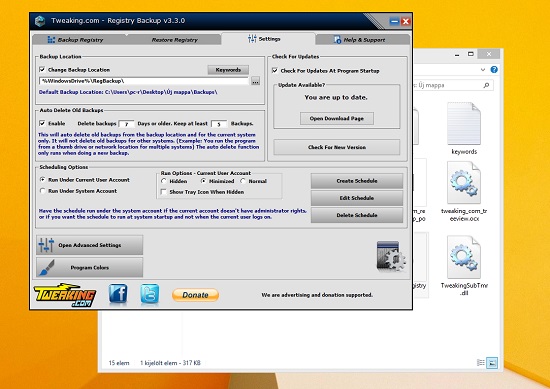The width and height of the screenshot is (550, 389).
Task: Expand the Explorer ribbon chevron
Action: click(x=483, y=70)
